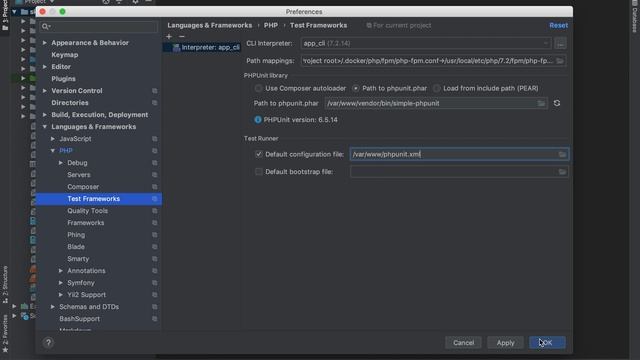Open Plugins settings page
Image resolution: width=640 pixels, height=360 pixels.
[x=63, y=79]
